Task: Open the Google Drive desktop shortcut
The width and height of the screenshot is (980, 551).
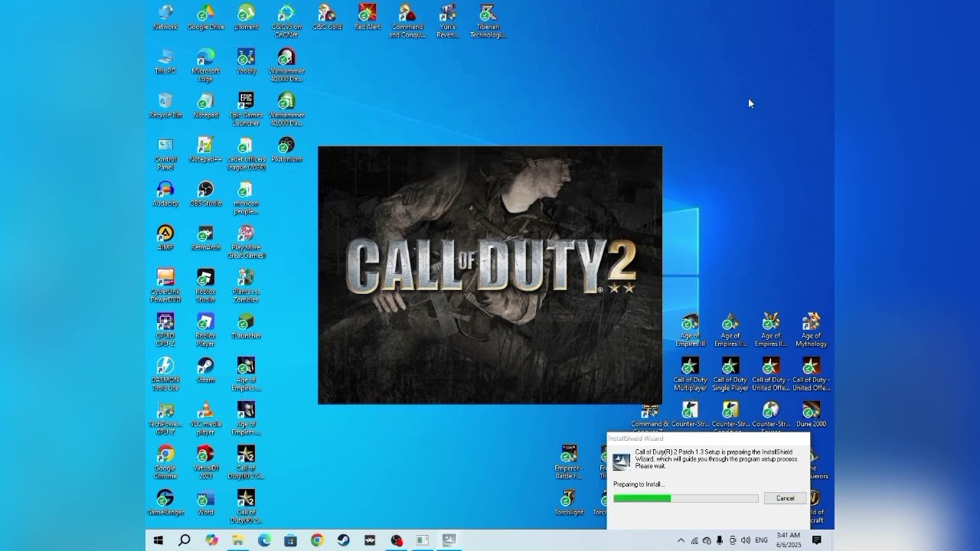Action: click(206, 18)
